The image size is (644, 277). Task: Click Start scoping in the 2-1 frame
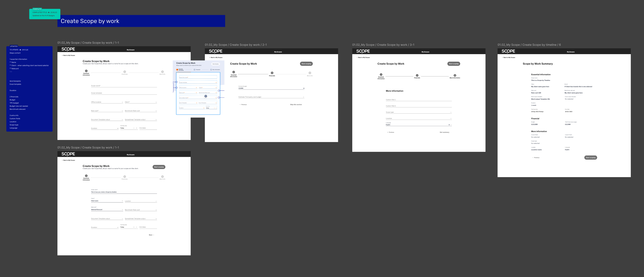coord(306,64)
